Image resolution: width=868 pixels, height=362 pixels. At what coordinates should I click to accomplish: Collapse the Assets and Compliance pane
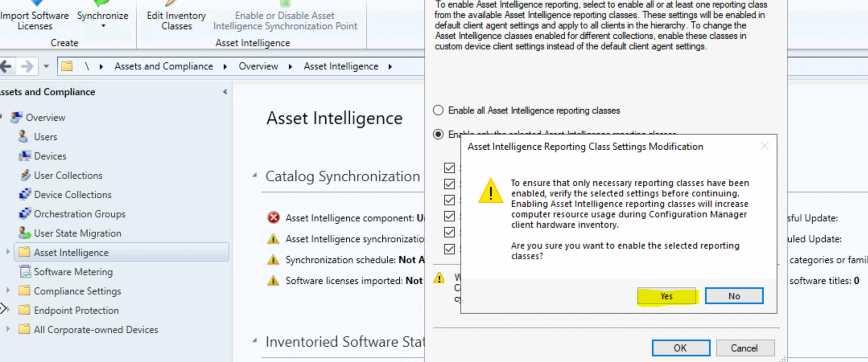pos(225,91)
